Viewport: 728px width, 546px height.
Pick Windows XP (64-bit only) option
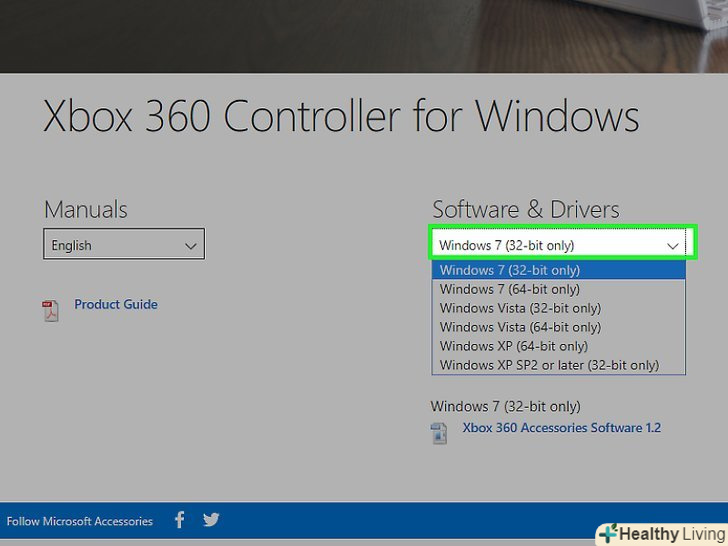click(x=559, y=346)
